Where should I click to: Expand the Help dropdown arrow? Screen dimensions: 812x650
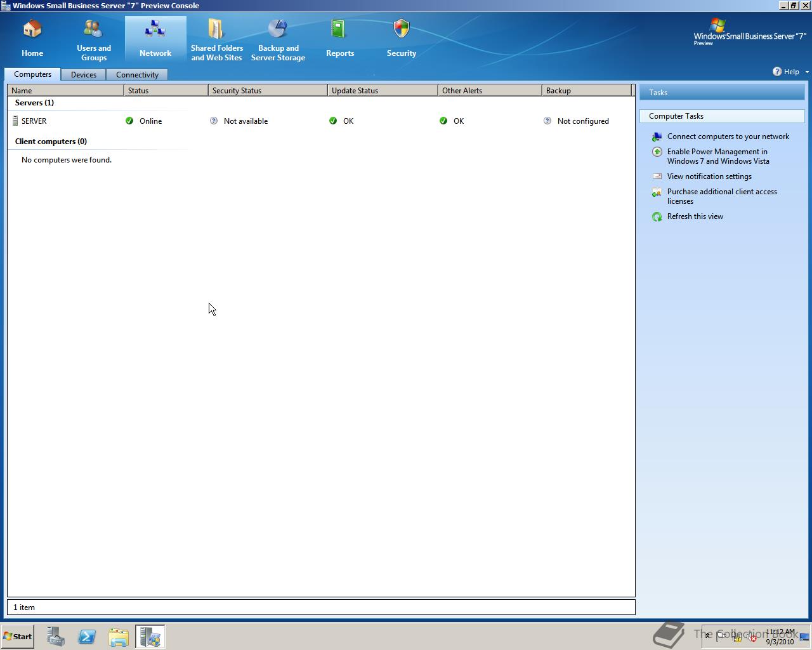[807, 72]
